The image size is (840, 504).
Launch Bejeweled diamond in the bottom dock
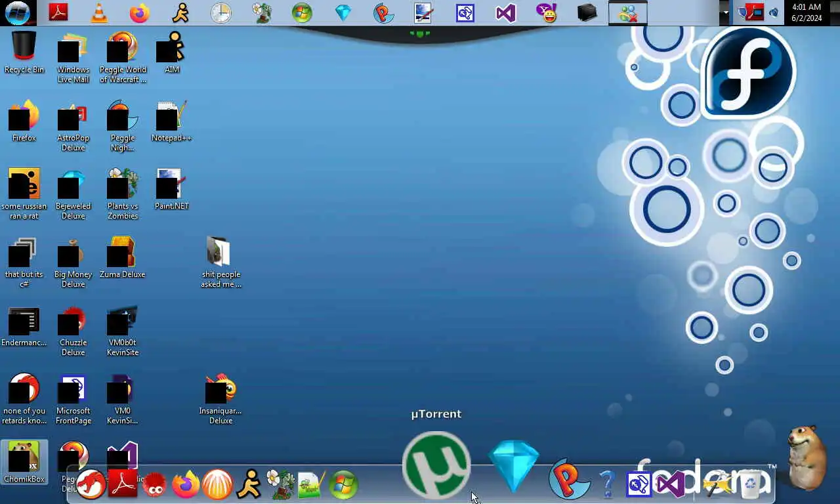pos(514,467)
